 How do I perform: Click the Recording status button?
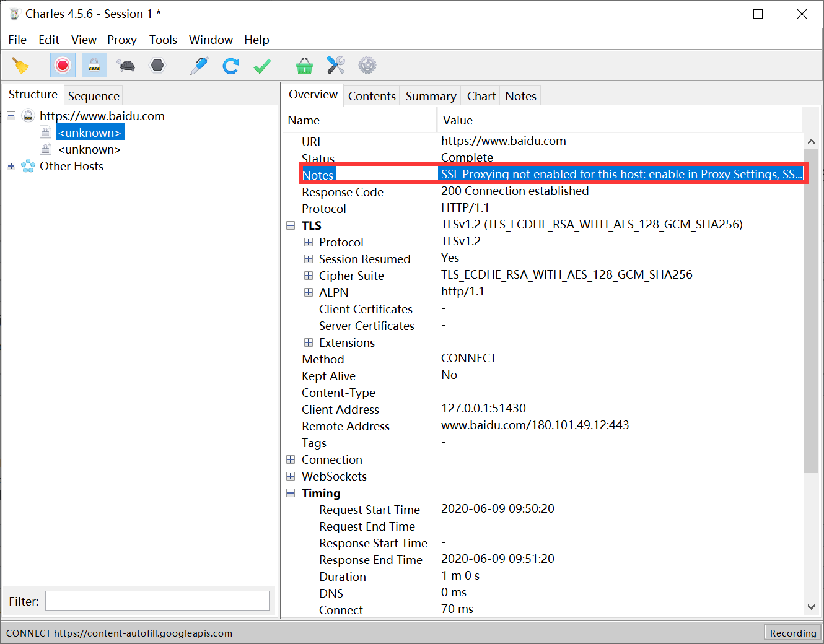point(793,633)
